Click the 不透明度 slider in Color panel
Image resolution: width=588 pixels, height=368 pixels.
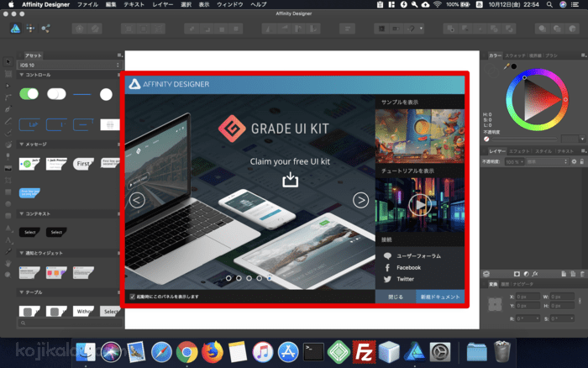pyautogui.click(x=524, y=139)
